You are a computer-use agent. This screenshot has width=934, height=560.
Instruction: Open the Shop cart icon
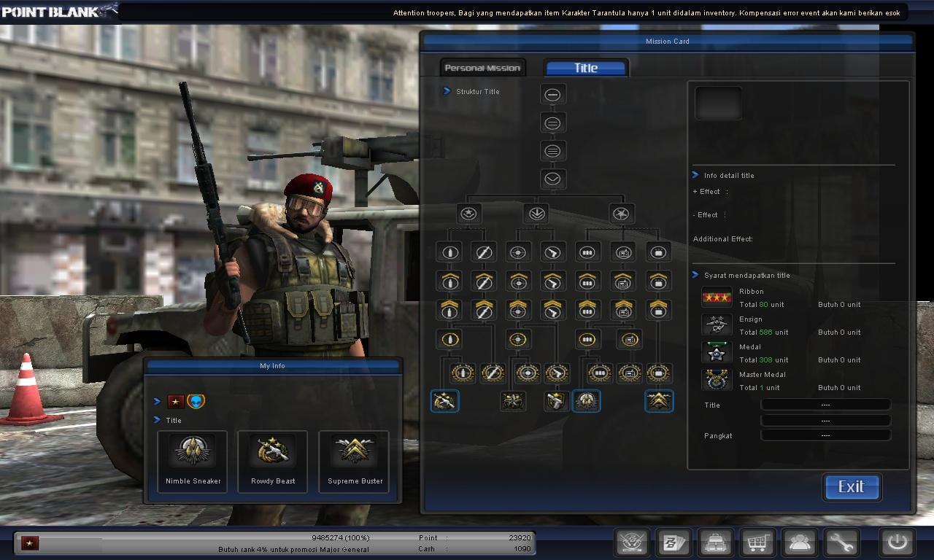tap(758, 542)
